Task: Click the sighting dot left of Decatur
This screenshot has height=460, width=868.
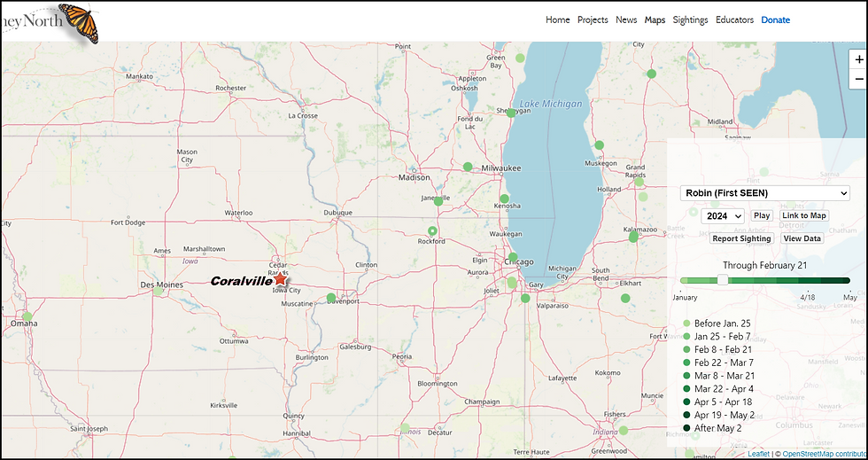Action: coord(406,428)
